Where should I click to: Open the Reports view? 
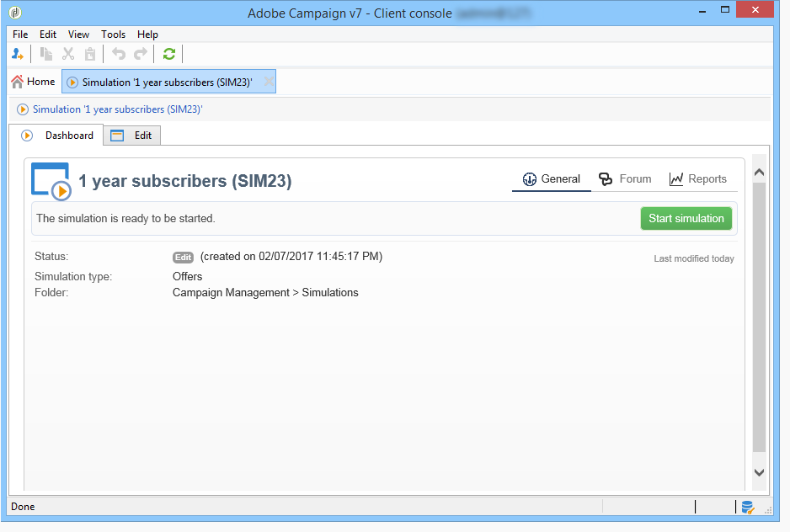pyautogui.click(x=698, y=178)
